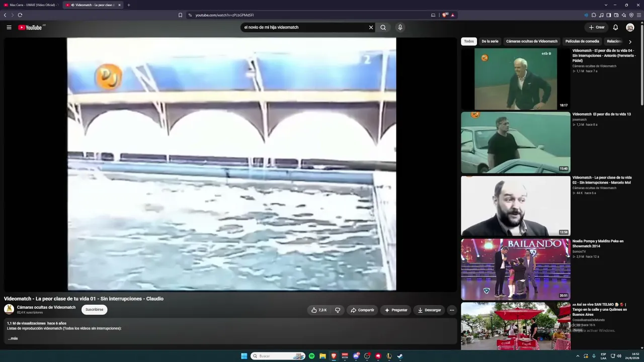Select the De la serie filter chip
This screenshot has width=644, height=362.
[x=490, y=41]
